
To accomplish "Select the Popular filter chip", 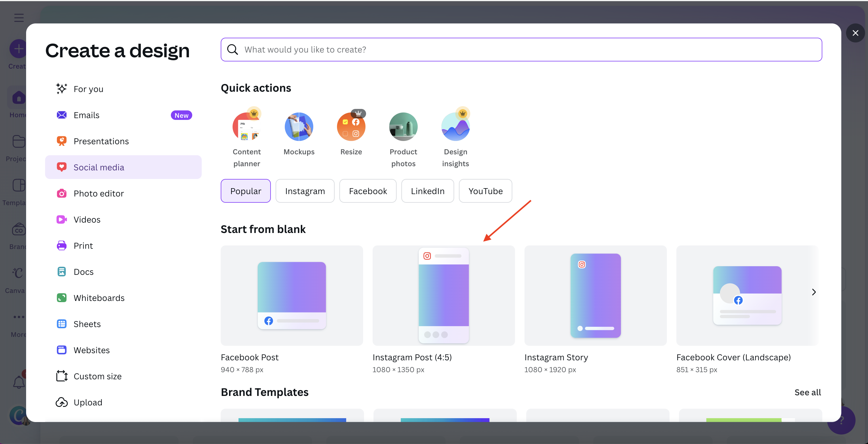I will tap(246, 191).
